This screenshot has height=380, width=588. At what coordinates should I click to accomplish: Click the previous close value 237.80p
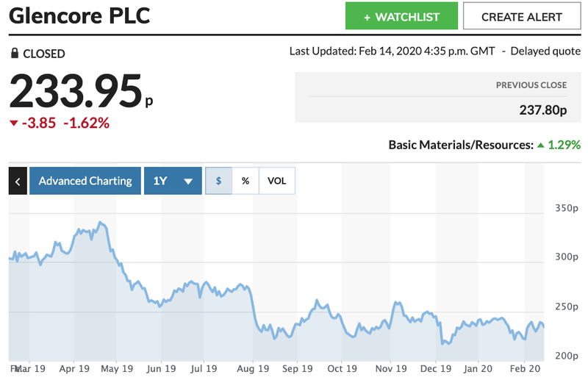542,110
